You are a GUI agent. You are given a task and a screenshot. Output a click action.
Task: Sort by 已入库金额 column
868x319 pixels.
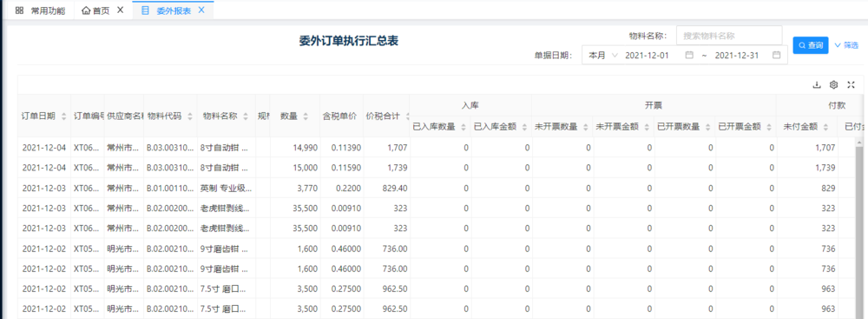[x=524, y=127]
